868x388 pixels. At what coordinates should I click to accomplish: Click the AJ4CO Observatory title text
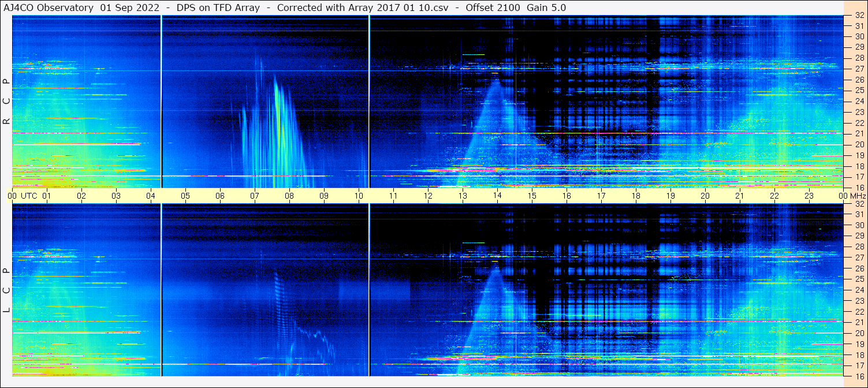pyautogui.click(x=49, y=8)
